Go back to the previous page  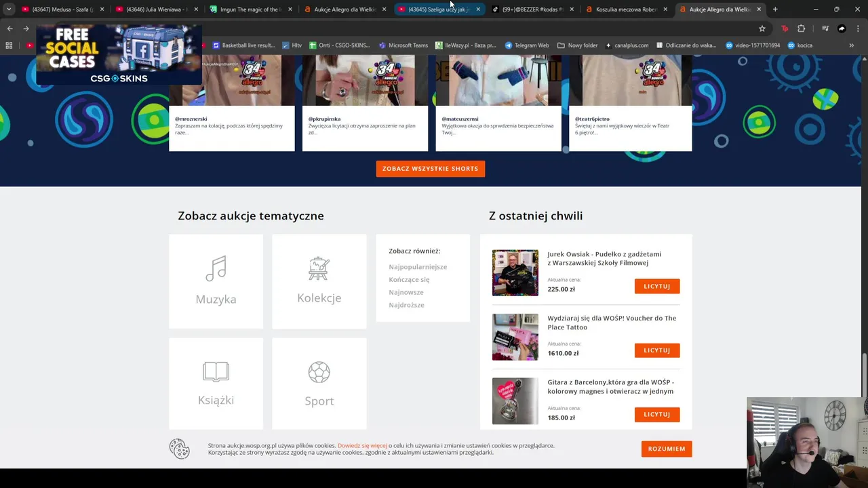pos(9,28)
